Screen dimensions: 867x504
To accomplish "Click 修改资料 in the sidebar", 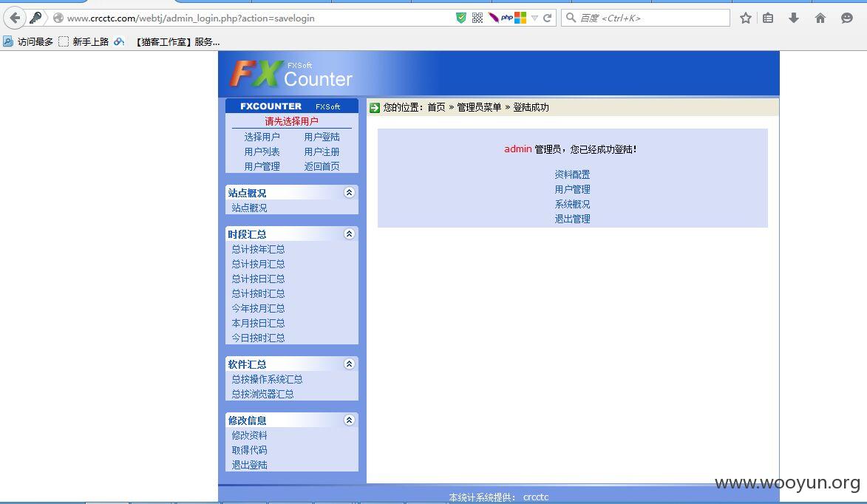I will 249,435.
